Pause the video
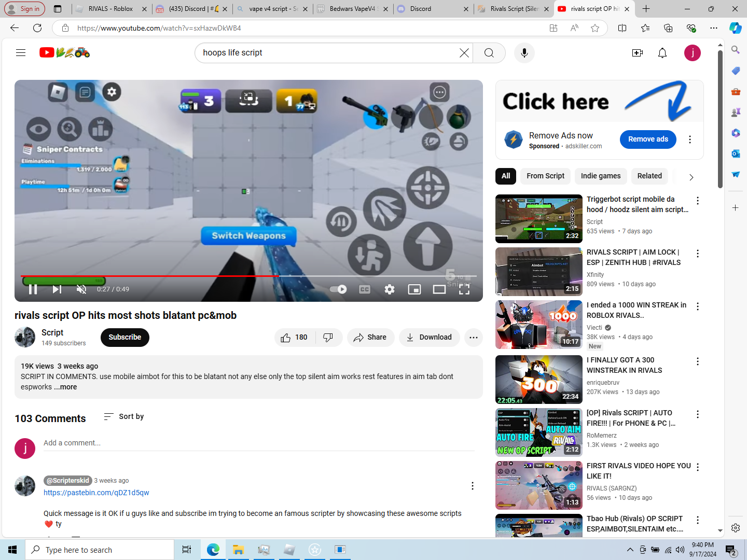Screen dimensions: 747x560 pos(33,289)
